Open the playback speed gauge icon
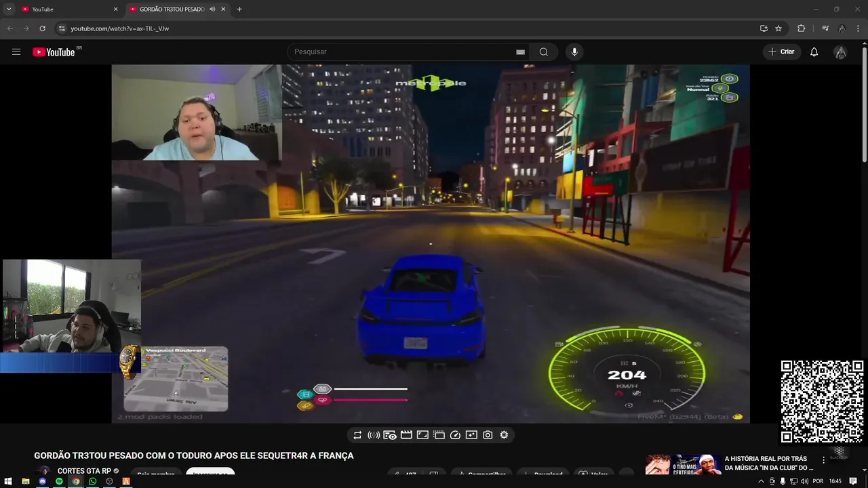The width and height of the screenshot is (868, 488). point(455,435)
